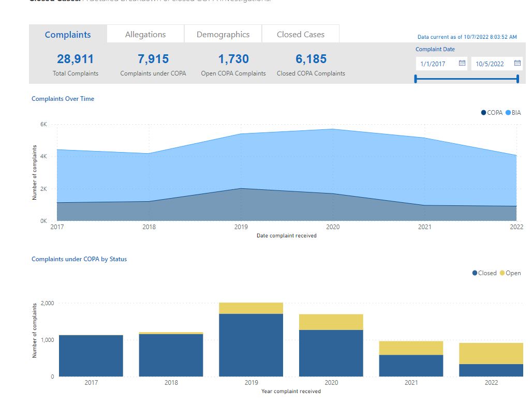Click the Complaint Date slicer label
This screenshot has height=405, width=532.
tap(435, 49)
